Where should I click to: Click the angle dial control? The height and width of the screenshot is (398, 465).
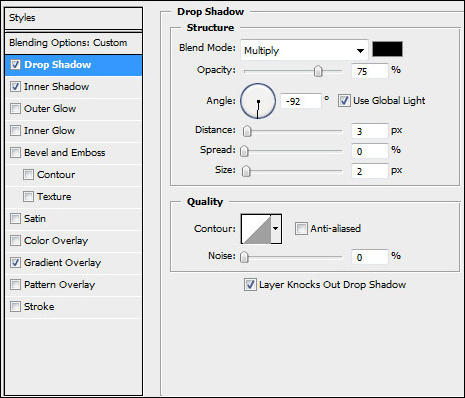pyautogui.click(x=258, y=101)
